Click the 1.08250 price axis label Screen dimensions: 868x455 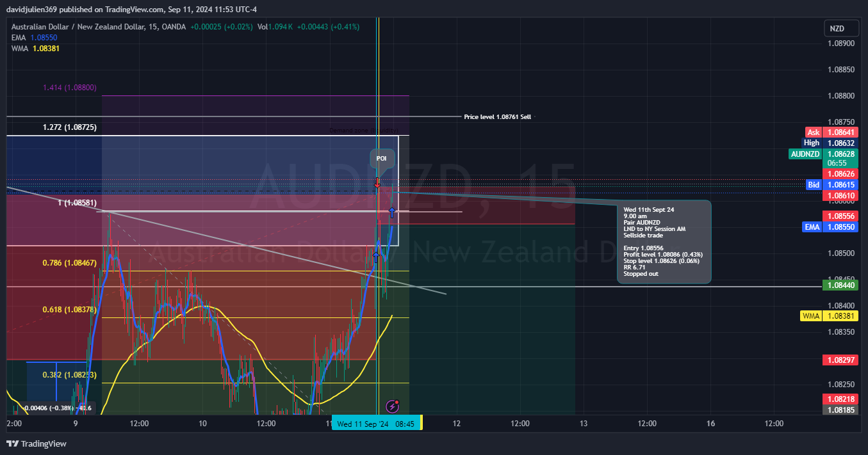[840, 385]
